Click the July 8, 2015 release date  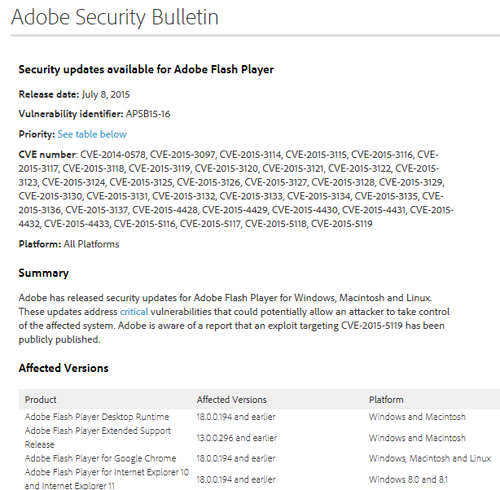click(106, 95)
